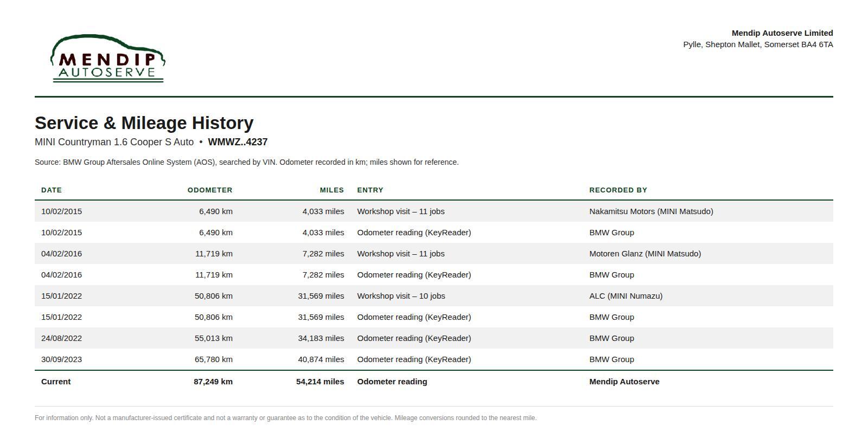The height and width of the screenshot is (438, 868).
Task: Click the RECORDED BY column header
Action: [618, 190]
